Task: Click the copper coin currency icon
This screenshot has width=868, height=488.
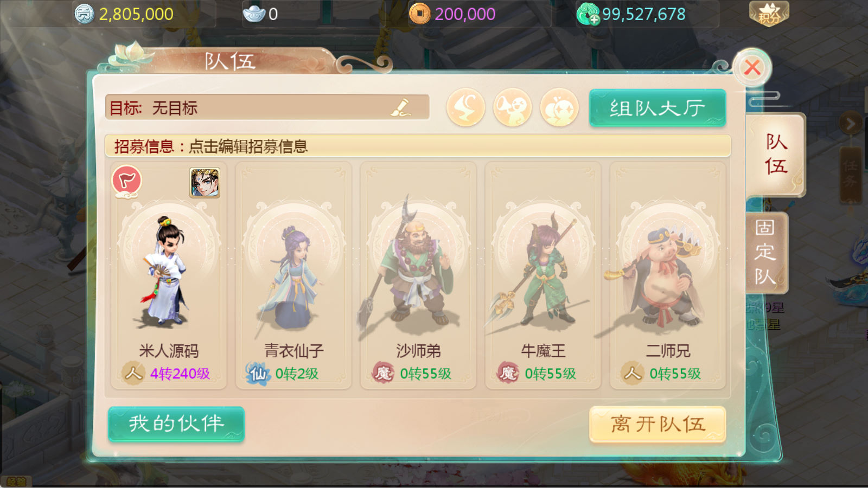Action: pyautogui.click(x=419, y=14)
